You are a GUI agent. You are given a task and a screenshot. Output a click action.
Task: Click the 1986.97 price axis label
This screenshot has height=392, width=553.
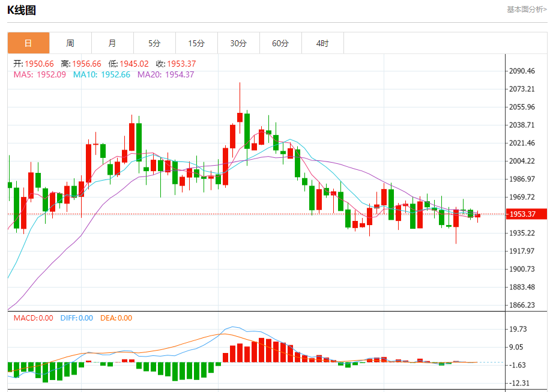tap(522, 179)
